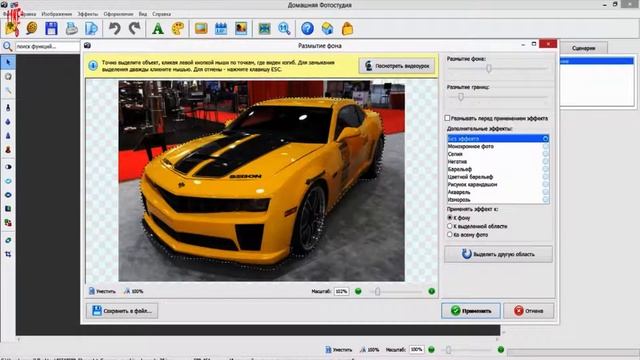Select the crop tool in the left toolbar
640x360 pixels.
[8, 254]
